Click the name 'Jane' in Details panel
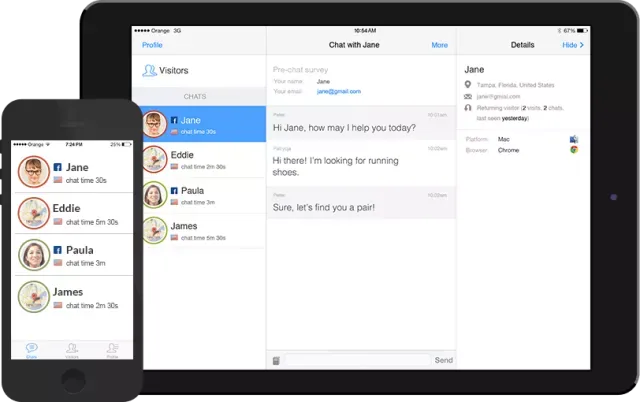Viewport: 640px width, 402px height. point(474,70)
